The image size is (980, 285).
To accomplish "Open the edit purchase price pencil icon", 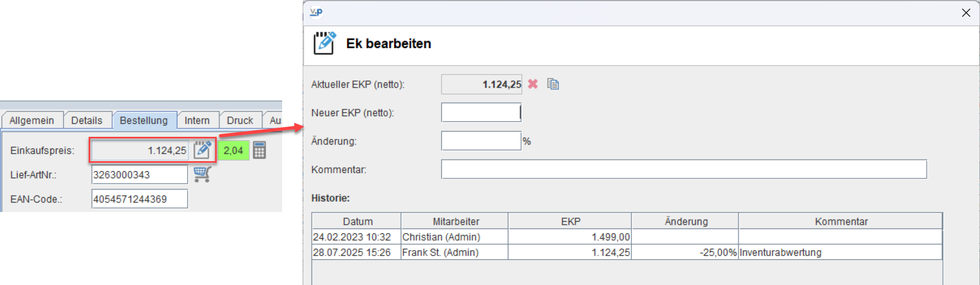I will pos(202,150).
